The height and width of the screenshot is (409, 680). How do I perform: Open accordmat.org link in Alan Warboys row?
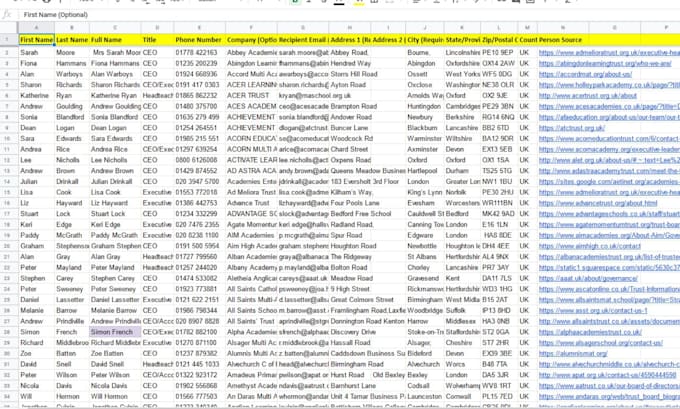(585, 74)
